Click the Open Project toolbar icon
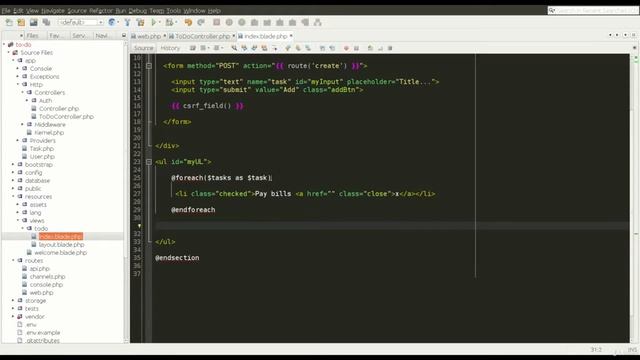 coord(33,22)
